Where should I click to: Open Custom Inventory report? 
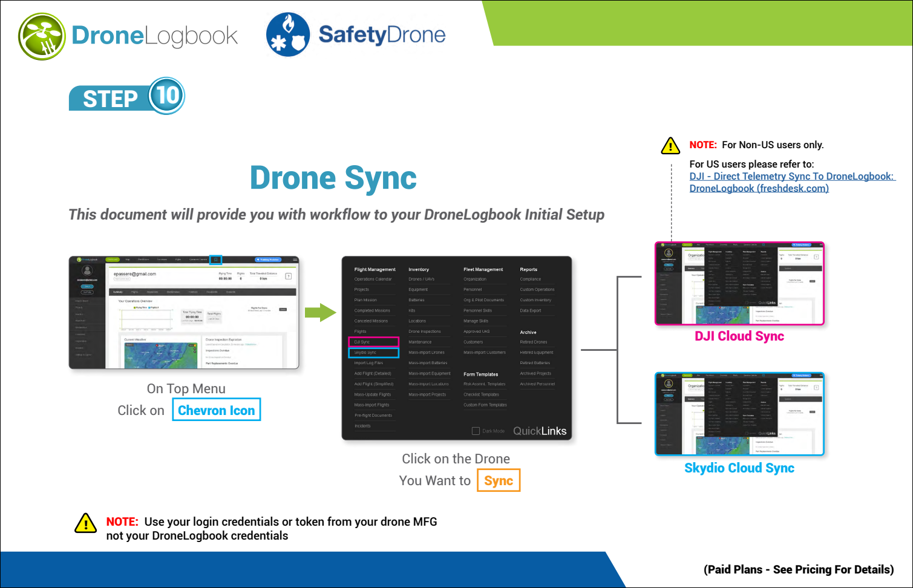tap(535, 300)
